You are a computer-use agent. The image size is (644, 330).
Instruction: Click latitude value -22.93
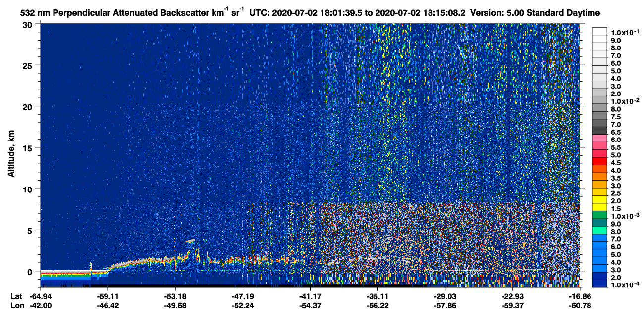pyautogui.click(x=512, y=296)
